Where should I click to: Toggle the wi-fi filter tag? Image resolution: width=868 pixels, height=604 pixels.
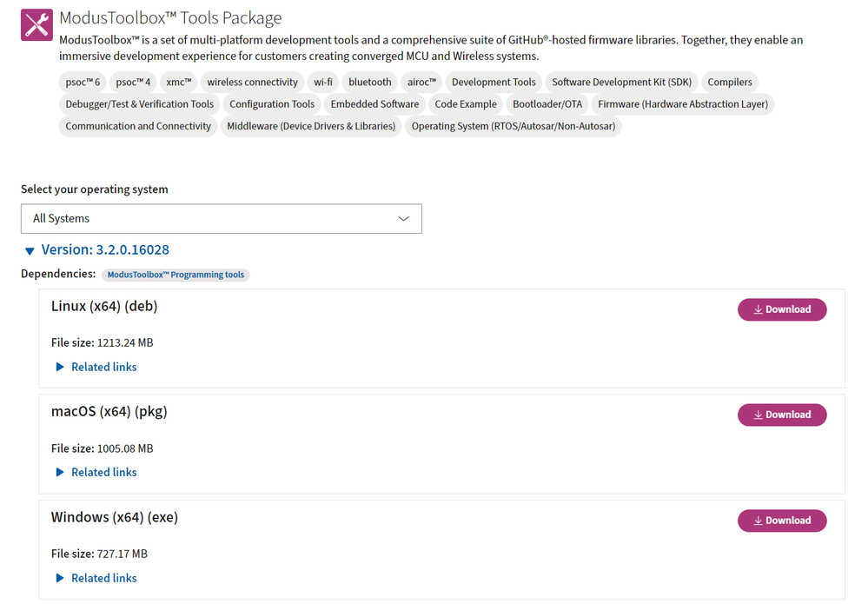(322, 82)
